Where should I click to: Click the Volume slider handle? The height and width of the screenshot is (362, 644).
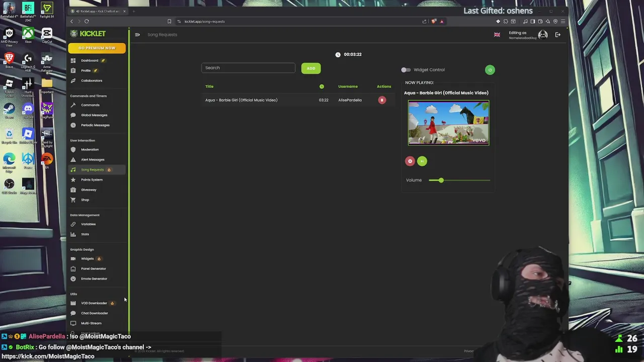coord(441,180)
